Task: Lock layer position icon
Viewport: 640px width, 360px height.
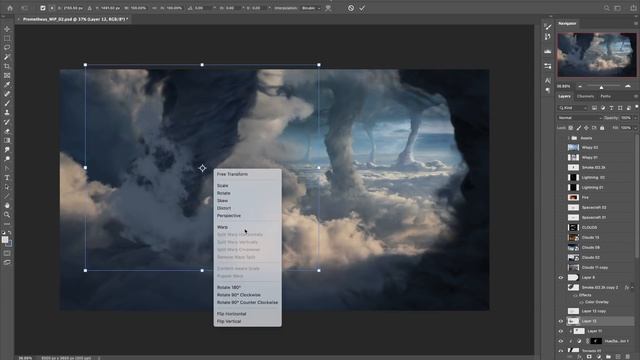Action: coord(587,128)
